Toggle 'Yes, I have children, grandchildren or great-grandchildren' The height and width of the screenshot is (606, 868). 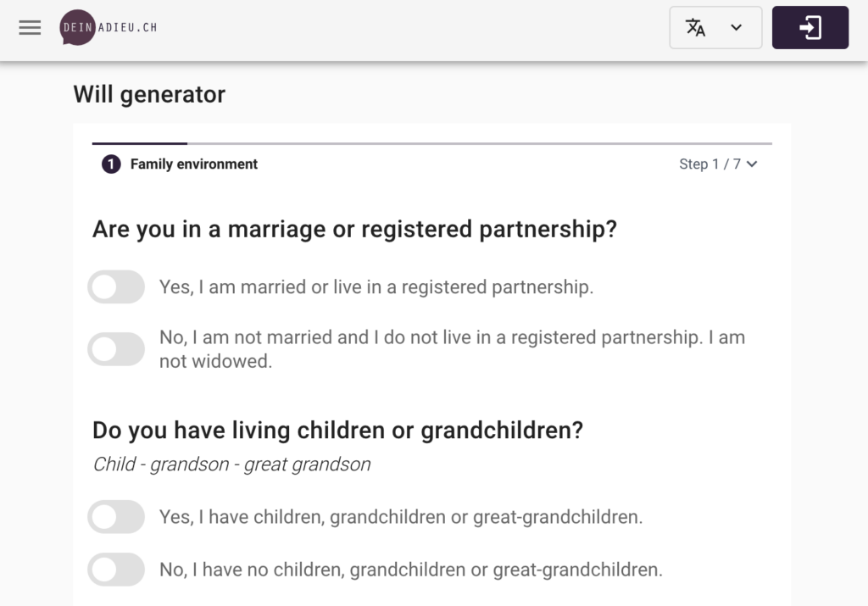tap(116, 517)
